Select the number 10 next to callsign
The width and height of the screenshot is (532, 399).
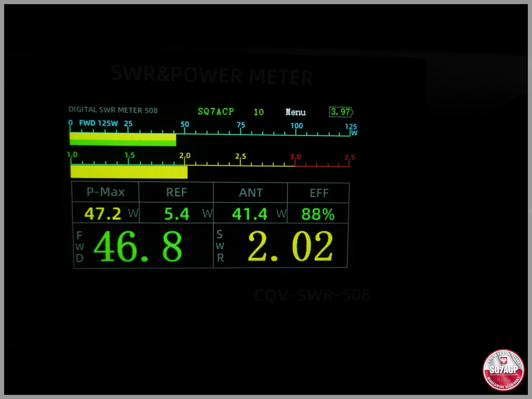[259, 112]
